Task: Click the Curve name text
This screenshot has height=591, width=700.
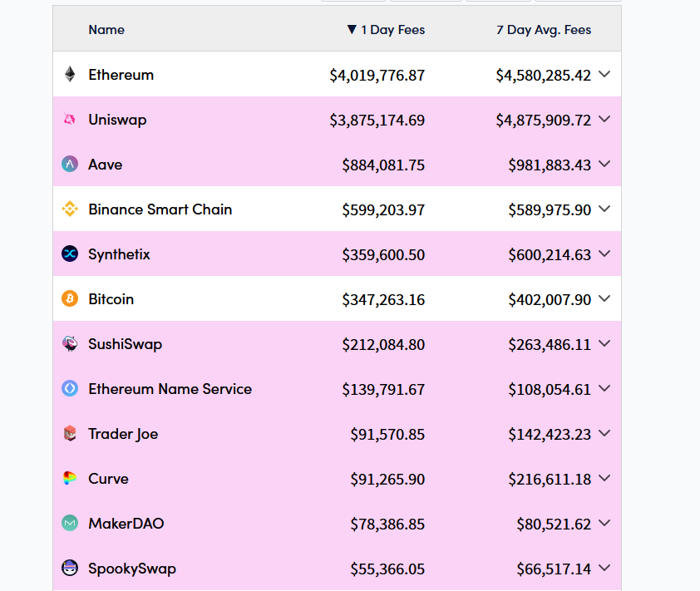Action: pos(108,479)
